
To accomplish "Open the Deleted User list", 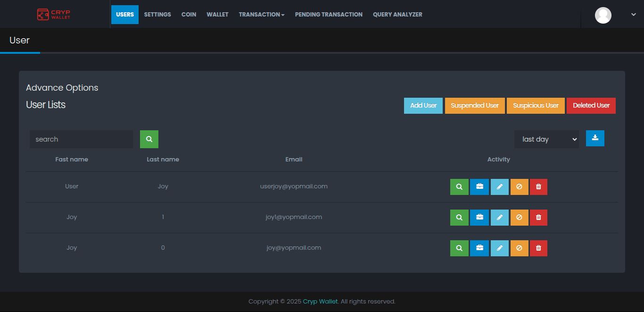I will 591,106.
